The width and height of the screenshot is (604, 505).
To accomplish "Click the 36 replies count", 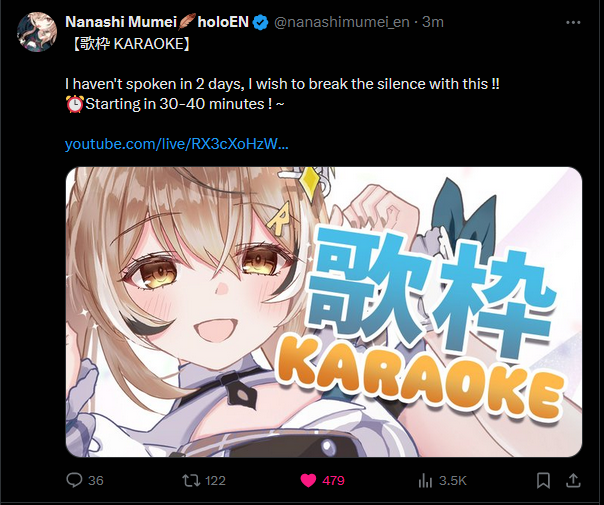I will click(x=96, y=480).
